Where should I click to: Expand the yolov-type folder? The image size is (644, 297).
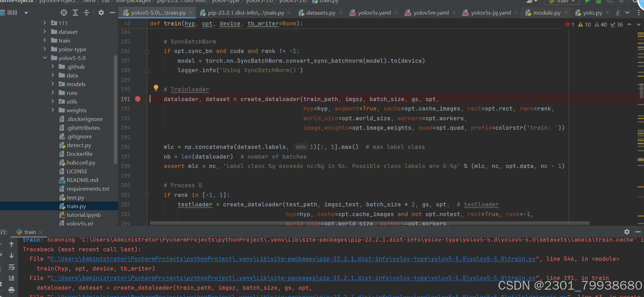pyautogui.click(x=45, y=49)
